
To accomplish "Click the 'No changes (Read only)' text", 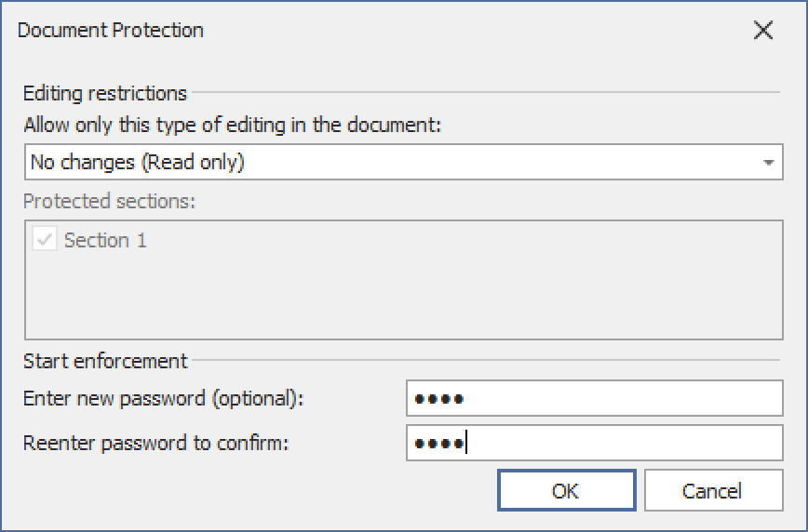I will (138, 163).
